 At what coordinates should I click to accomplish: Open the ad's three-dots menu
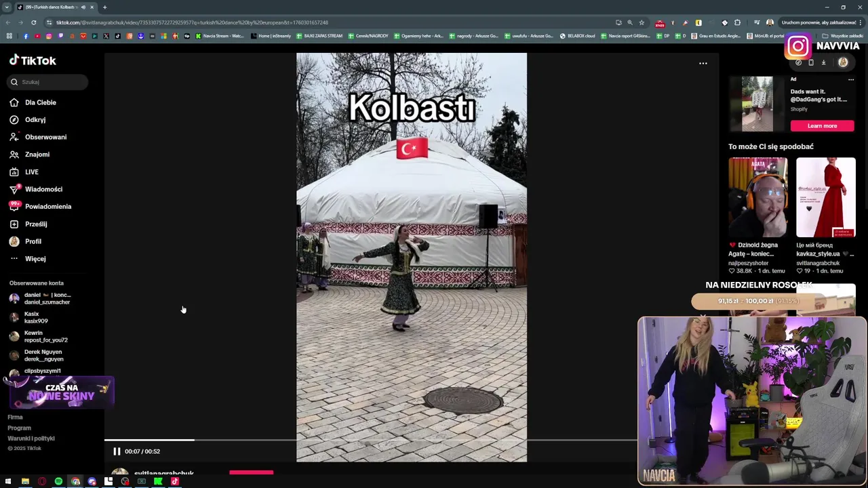pos(851,79)
